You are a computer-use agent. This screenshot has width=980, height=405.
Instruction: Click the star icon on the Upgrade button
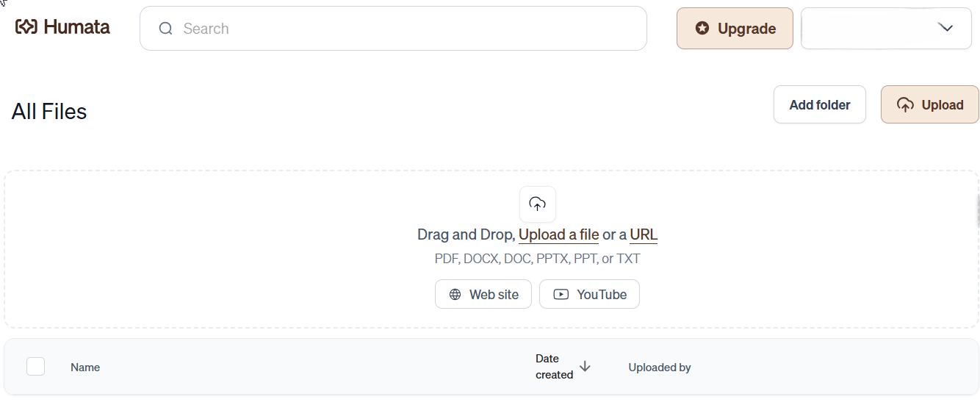tap(702, 29)
